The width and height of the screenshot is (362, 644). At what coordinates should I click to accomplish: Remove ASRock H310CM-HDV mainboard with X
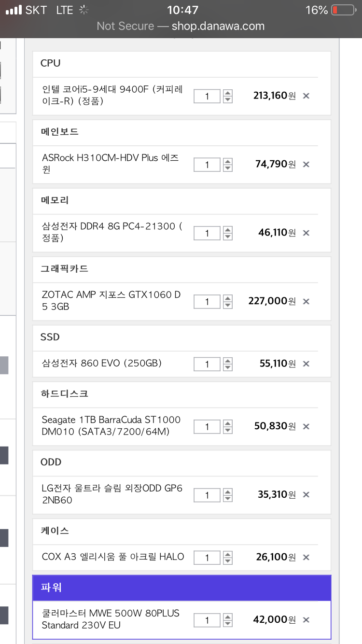[x=306, y=164]
